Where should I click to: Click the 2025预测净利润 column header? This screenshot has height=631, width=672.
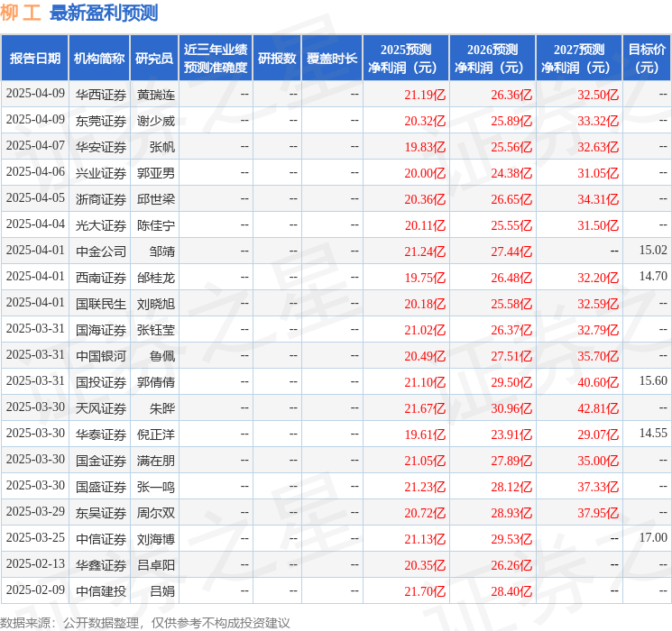406,59
